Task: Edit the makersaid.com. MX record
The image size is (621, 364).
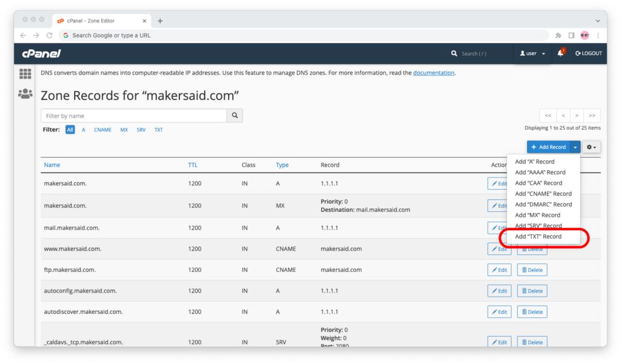Action: click(x=497, y=206)
